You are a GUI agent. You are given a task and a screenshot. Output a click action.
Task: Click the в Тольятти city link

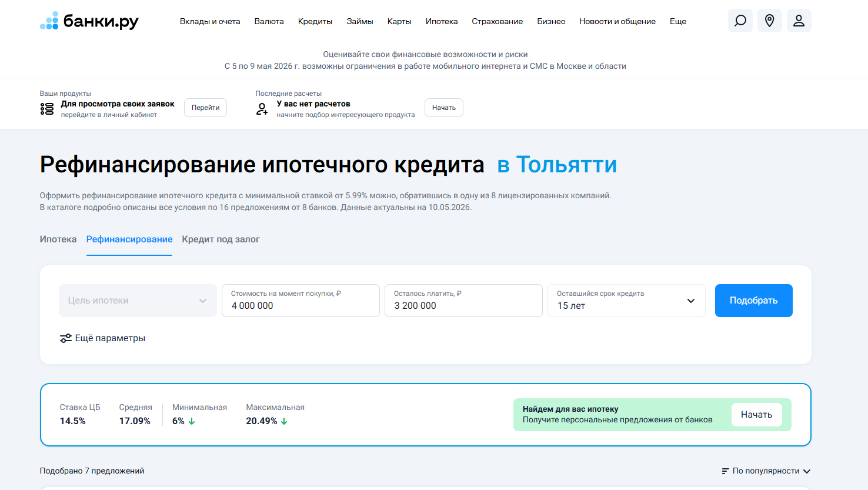(557, 165)
